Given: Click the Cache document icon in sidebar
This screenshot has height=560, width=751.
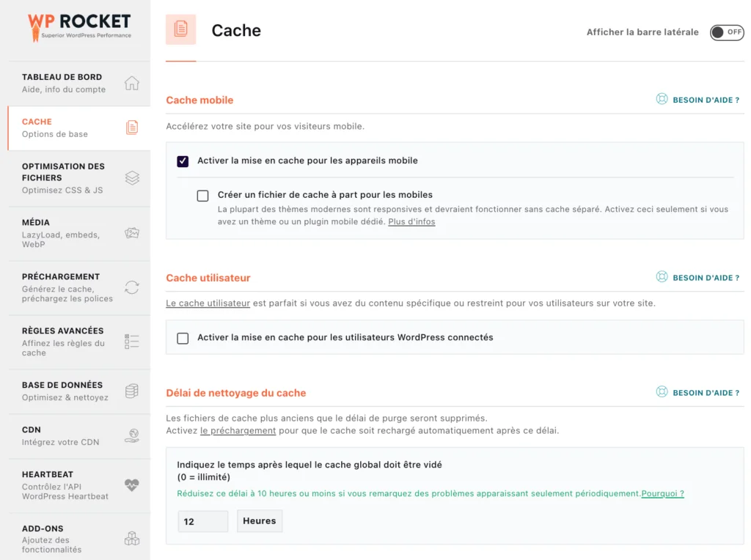Looking at the screenshot, I should click(x=132, y=127).
